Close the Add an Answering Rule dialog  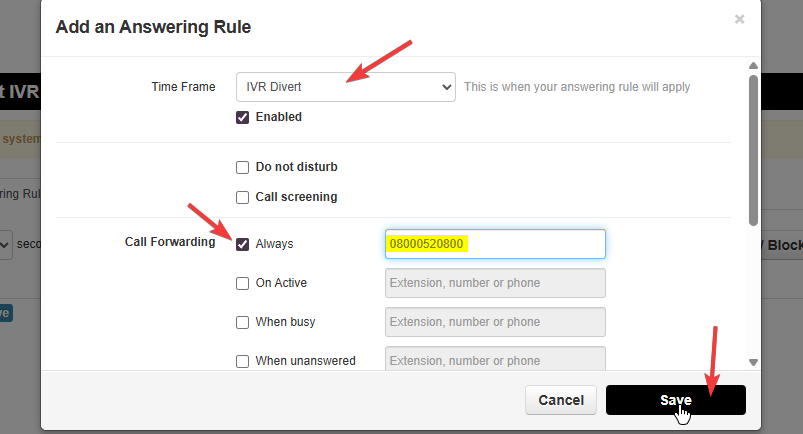[x=740, y=19]
